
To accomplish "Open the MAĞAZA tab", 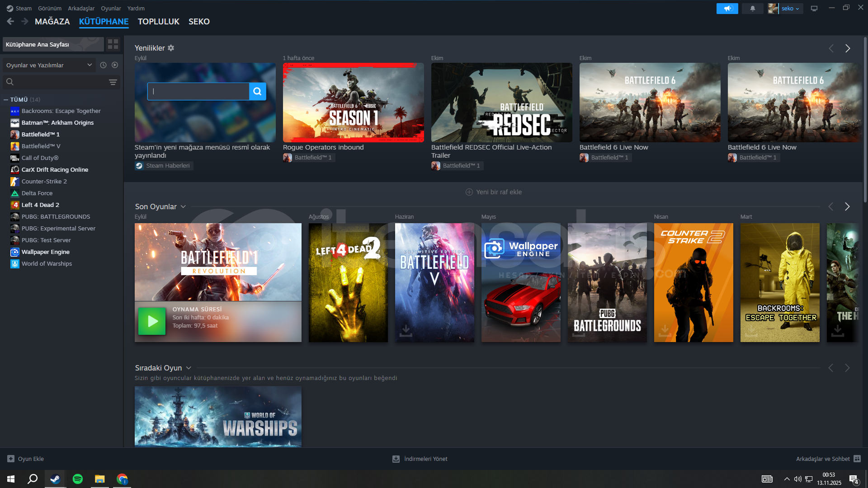I will (52, 22).
